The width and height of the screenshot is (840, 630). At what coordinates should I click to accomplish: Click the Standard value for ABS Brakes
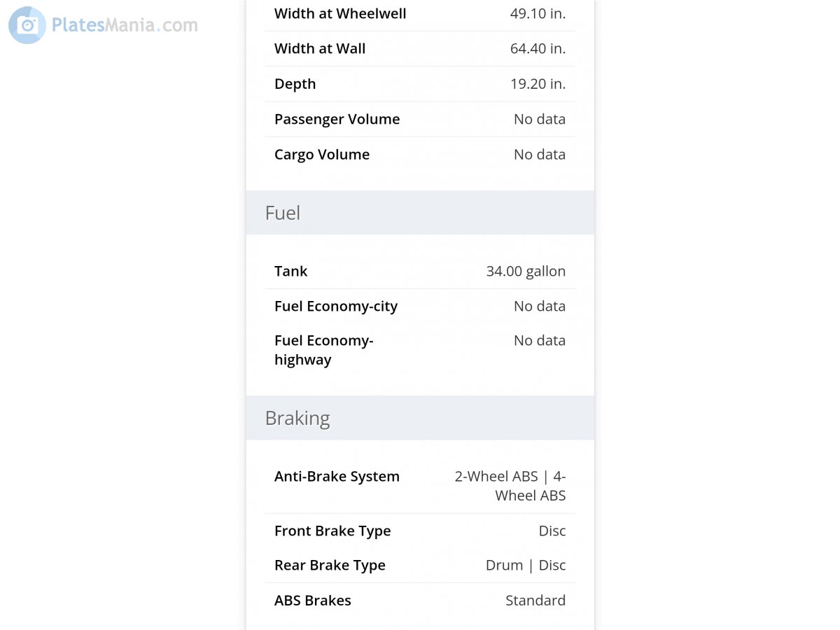(x=535, y=600)
